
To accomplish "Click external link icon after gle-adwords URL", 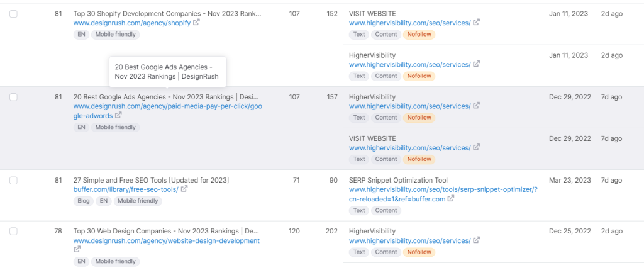I will [119, 116].
